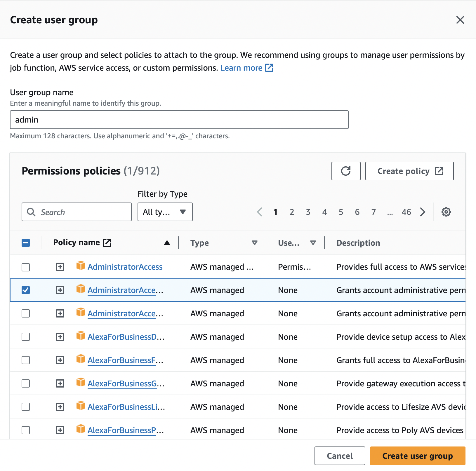Click the Learn more external link icon
The height and width of the screenshot is (471, 476).
click(269, 68)
